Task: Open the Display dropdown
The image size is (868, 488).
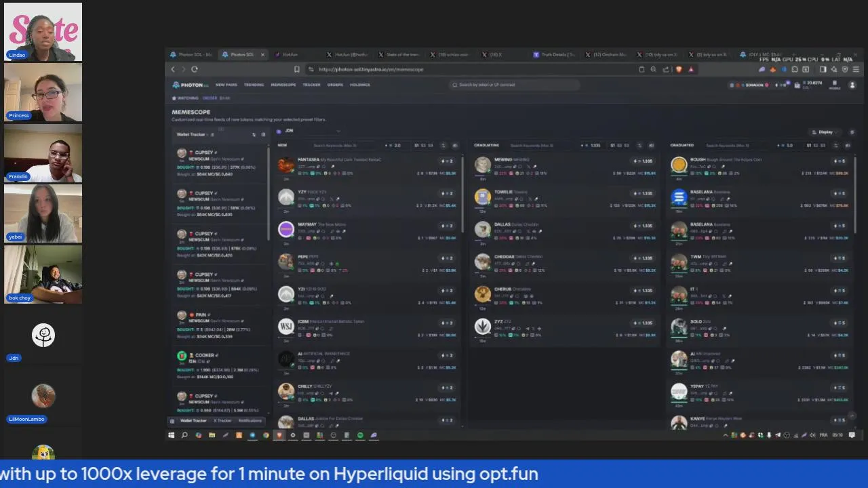Action: [825, 132]
